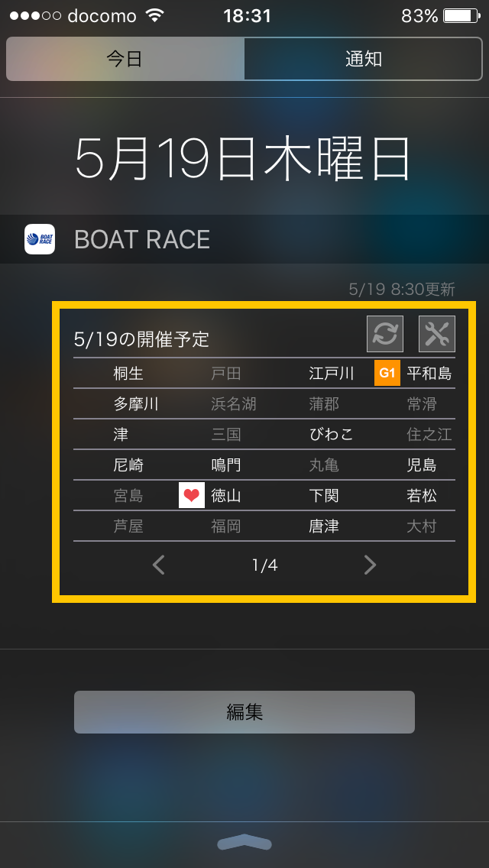Select the 唐津 venue entry

click(x=324, y=526)
